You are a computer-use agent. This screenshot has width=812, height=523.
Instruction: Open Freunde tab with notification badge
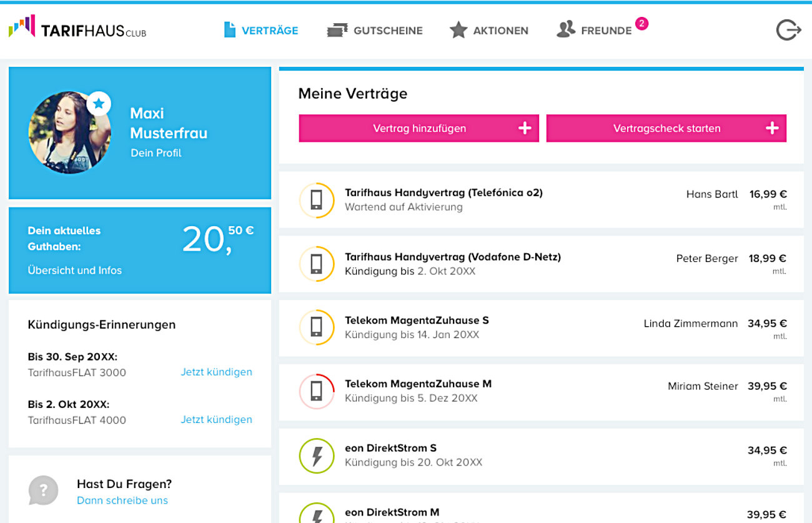(595, 30)
